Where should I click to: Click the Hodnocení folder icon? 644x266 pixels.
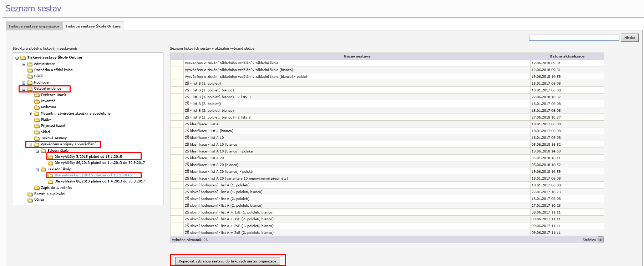(30, 82)
